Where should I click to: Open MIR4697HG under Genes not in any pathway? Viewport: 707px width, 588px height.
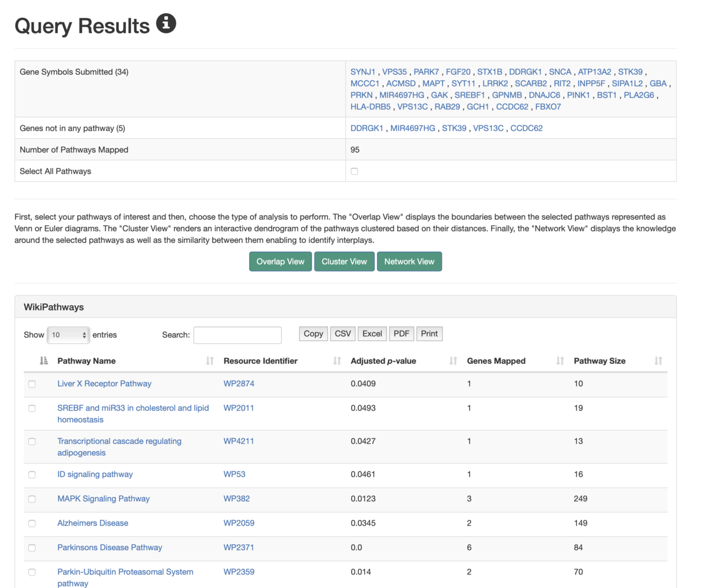tap(412, 128)
